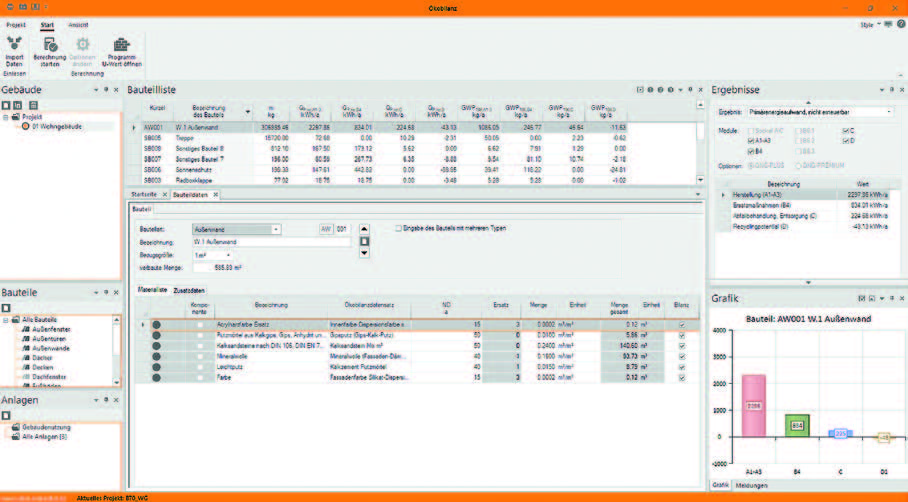
Task: Open the Bezugsgröße 1 m² dropdown
Action: click(228, 255)
